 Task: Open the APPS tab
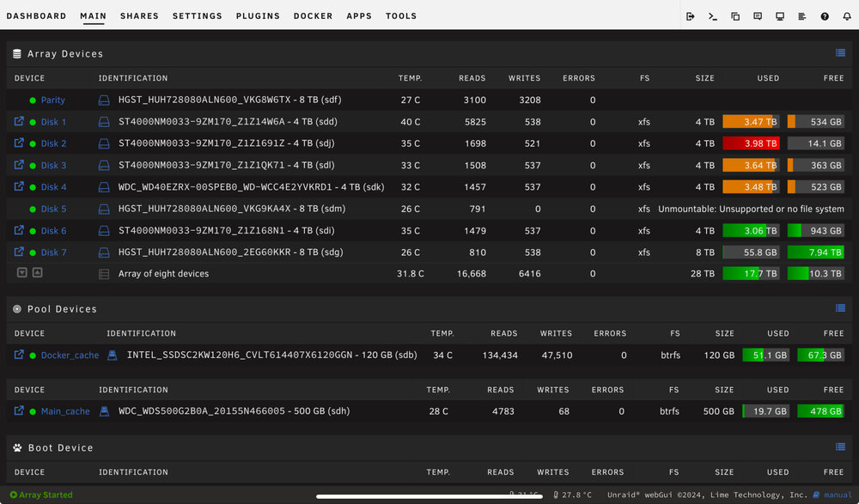click(x=359, y=16)
